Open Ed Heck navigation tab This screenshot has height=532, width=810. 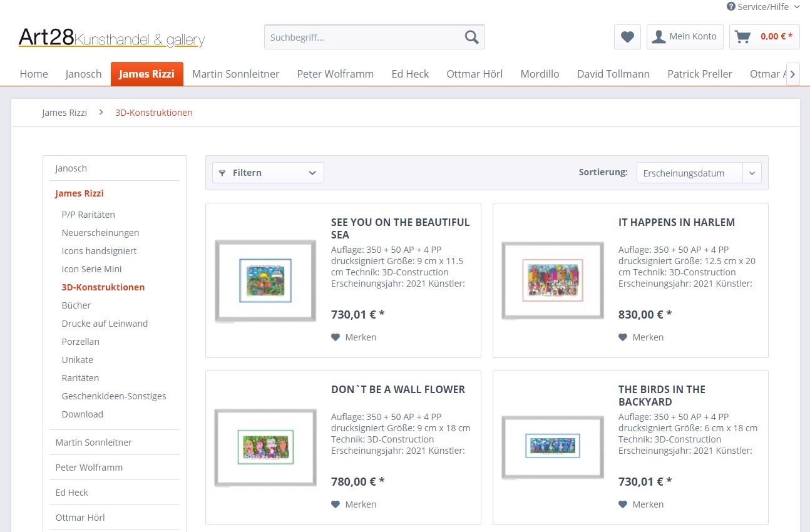[x=410, y=74]
